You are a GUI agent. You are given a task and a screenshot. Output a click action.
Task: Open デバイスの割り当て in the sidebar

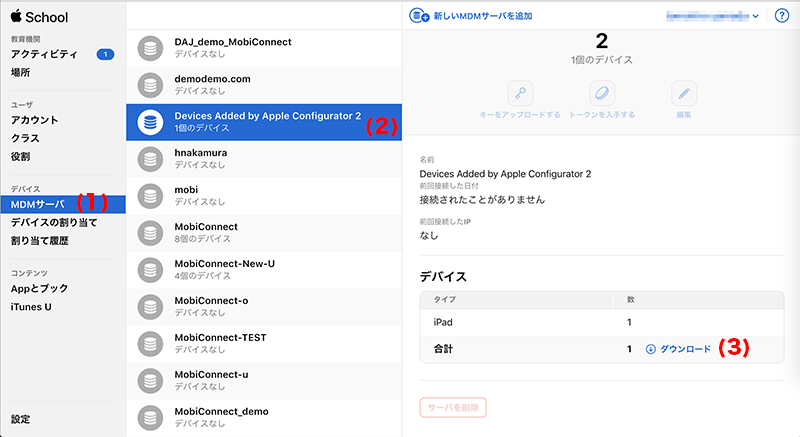pos(54,222)
